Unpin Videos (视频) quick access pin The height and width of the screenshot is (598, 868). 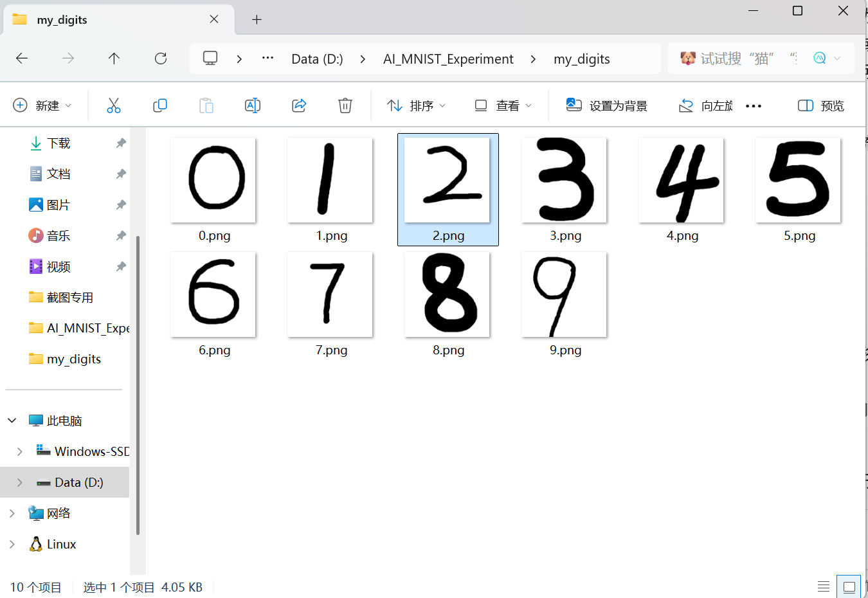click(121, 266)
